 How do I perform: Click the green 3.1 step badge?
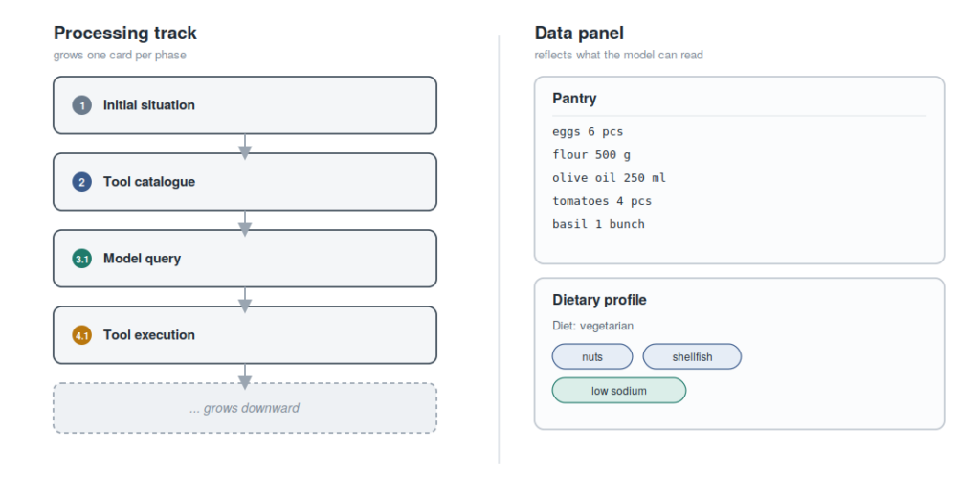click(82, 259)
